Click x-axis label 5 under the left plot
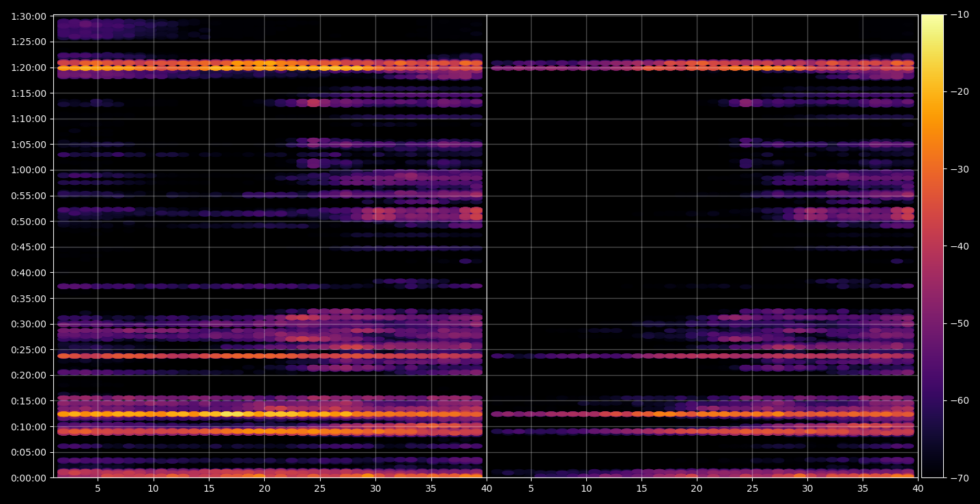The height and width of the screenshot is (504, 980). coord(98,488)
